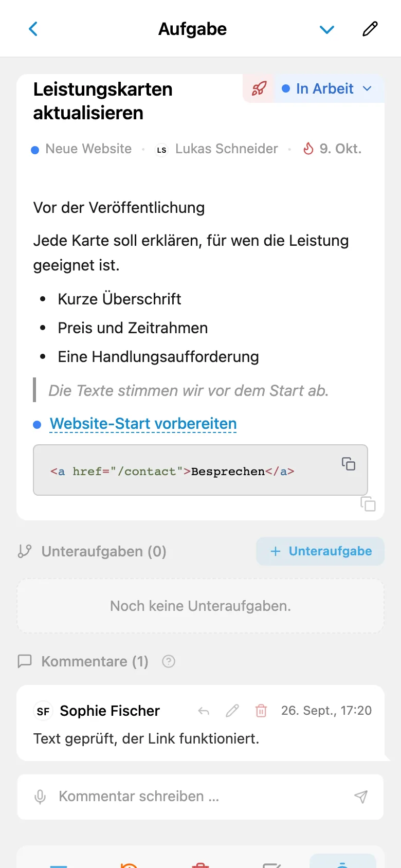401x868 pixels.
Task: Click the Aufgabe page title
Action: [x=192, y=29]
